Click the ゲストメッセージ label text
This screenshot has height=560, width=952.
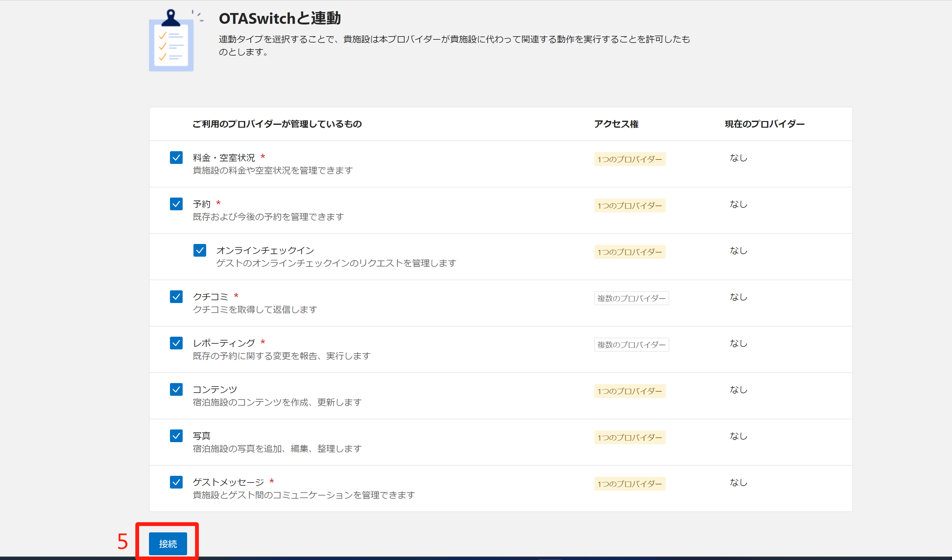click(x=228, y=482)
